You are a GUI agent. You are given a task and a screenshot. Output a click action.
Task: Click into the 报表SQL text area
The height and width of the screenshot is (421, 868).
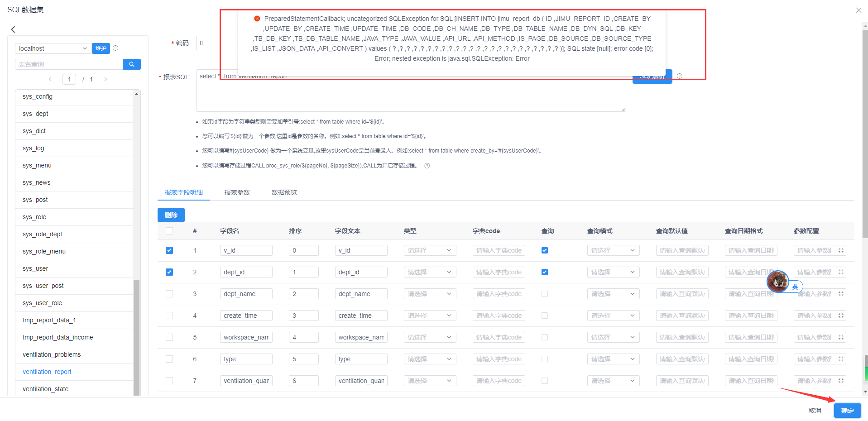point(411,91)
